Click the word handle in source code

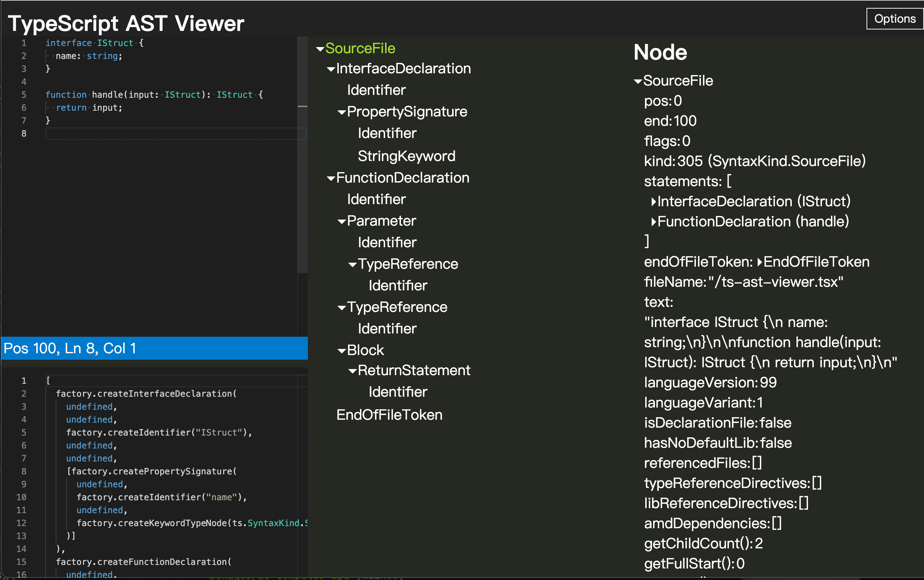(107, 95)
